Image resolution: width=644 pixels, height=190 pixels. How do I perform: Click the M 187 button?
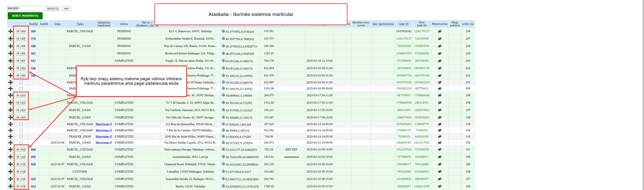click(21, 61)
